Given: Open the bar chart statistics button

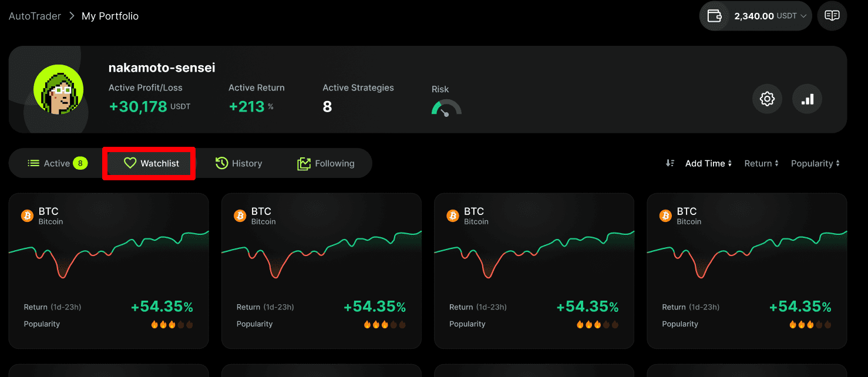Looking at the screenshot, I should coord(807,99).
